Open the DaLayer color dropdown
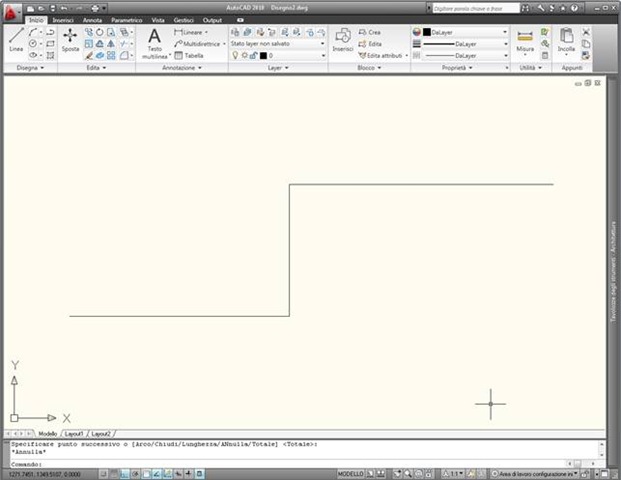 coord(465,32)
